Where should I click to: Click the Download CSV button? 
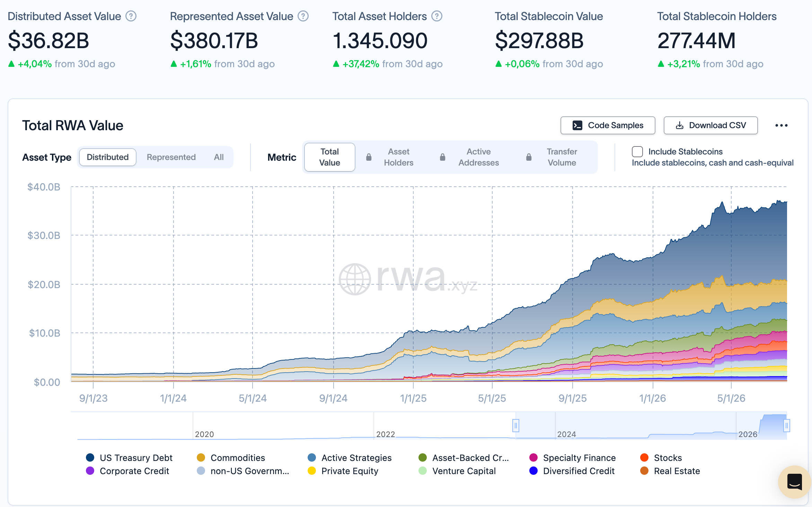pos(710,125)
